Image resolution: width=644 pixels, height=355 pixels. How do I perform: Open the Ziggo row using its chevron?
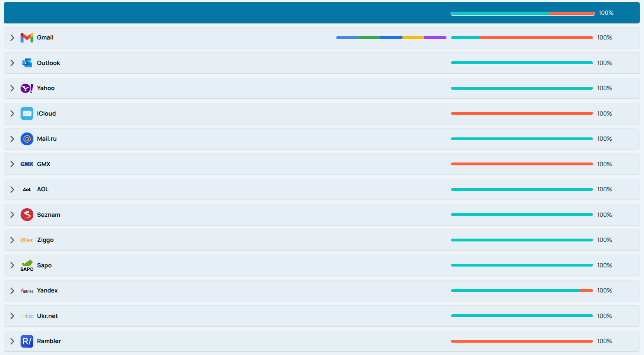[12, 240]
